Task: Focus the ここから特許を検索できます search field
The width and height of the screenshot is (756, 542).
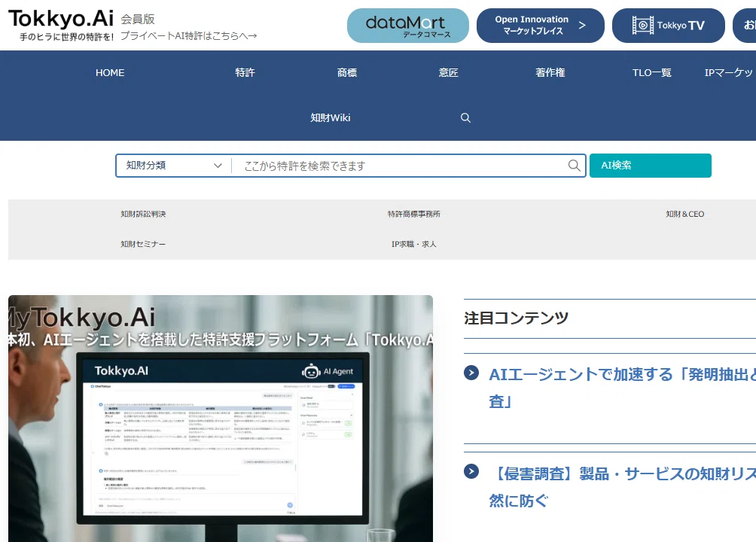Action: pos(400,166)
